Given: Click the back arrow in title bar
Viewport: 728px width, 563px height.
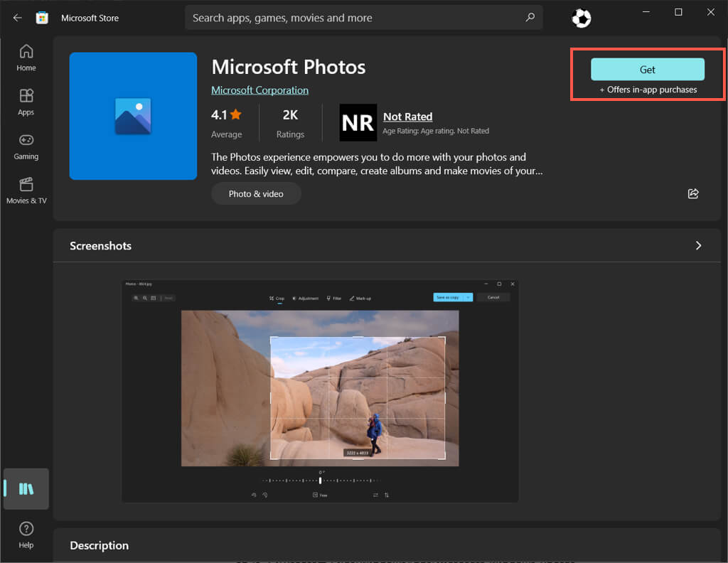Looking at the screenshot, I should click(x=18, y=18).
